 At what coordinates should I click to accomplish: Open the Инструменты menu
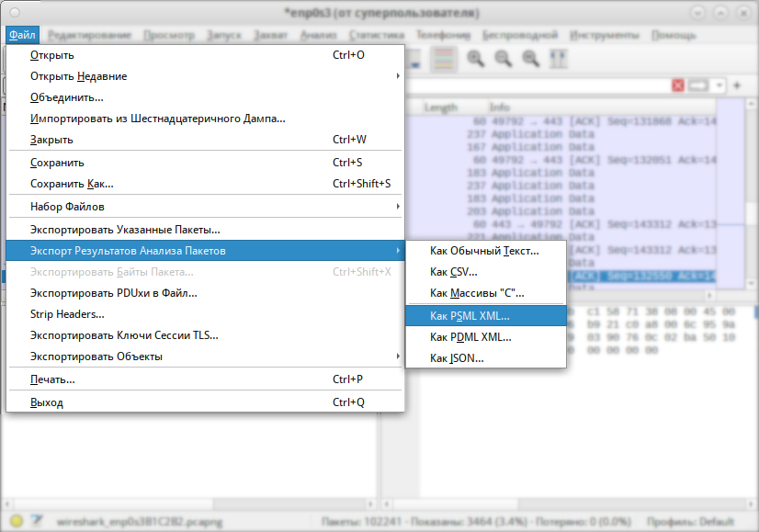pos(604,35)
